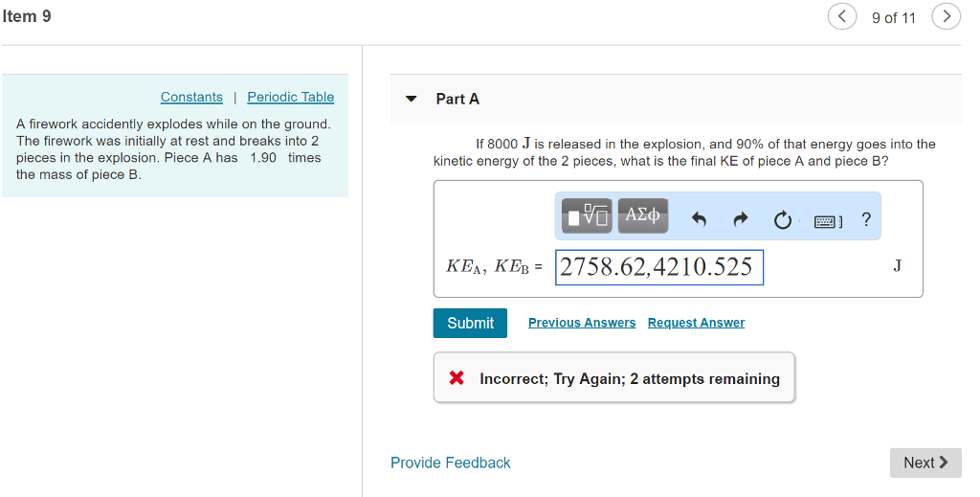
Task: Click the redo arrow
Action: click(741, 220)
